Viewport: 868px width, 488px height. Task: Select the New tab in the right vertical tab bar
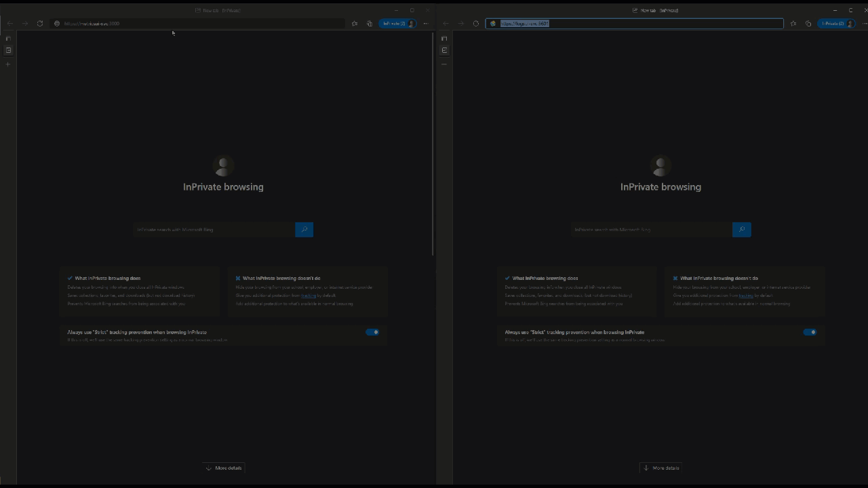pyautogui.click(x=444, y=50)
